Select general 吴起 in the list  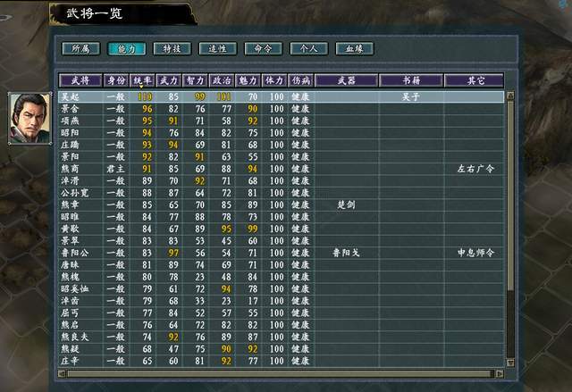tap(281, 96)
